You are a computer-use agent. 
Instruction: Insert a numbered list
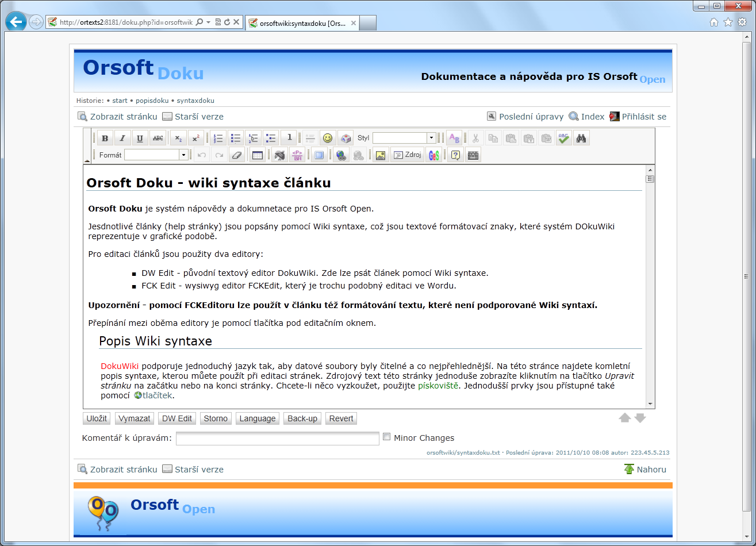pos(218,139)
